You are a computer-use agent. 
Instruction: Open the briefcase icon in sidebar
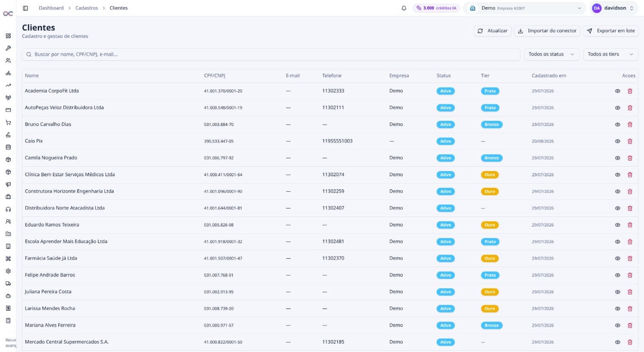[8, 197]
